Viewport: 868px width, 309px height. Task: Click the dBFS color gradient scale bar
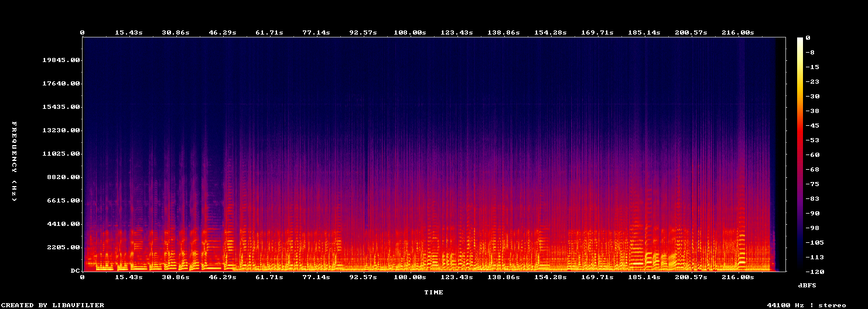(800, 154)
